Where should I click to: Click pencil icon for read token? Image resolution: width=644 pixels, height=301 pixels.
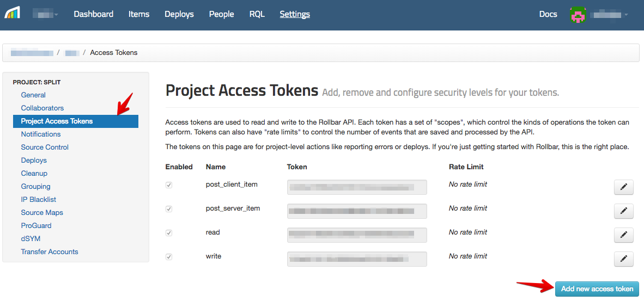[623, 235]
